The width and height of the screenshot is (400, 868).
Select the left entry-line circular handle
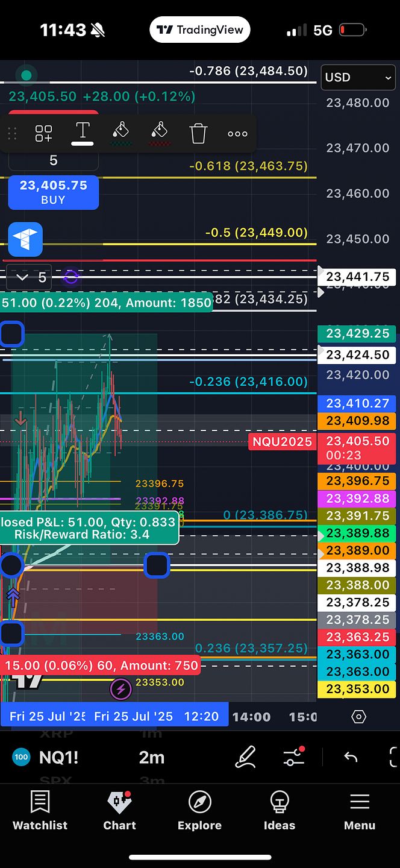[x=11, y=565]
